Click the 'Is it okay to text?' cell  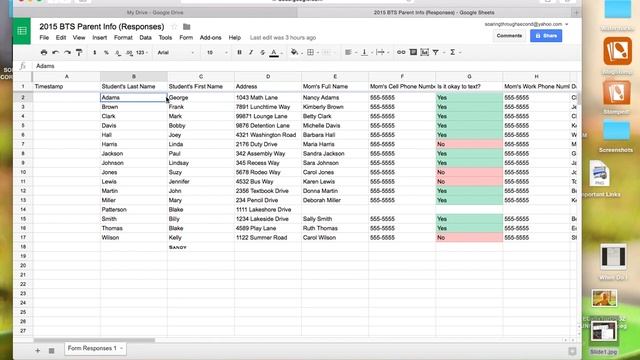(x=469, y=87)
